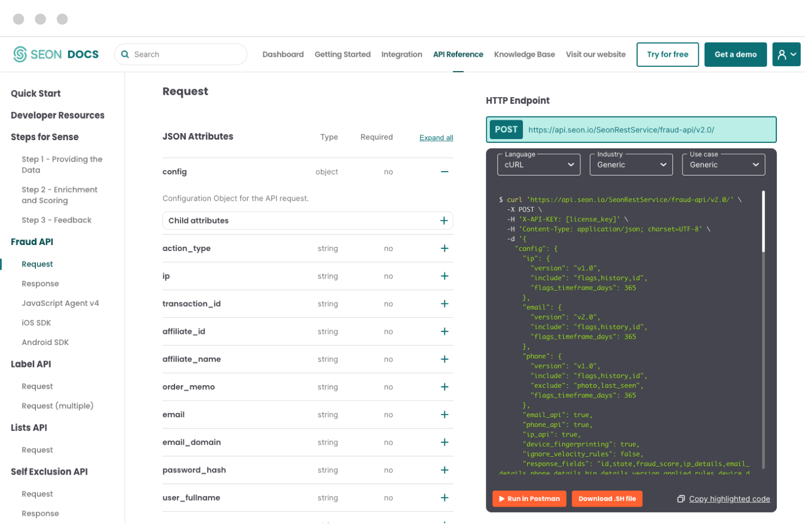Open Steps for Sense section

pyautogui.click(x=45, y=137)
